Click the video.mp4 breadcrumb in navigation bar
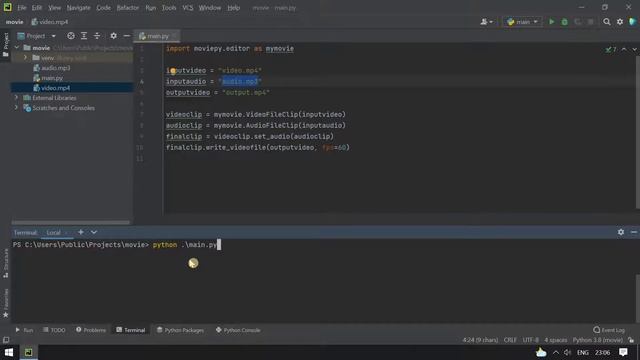Screen dimensions: 640x360 coord(50,22)
